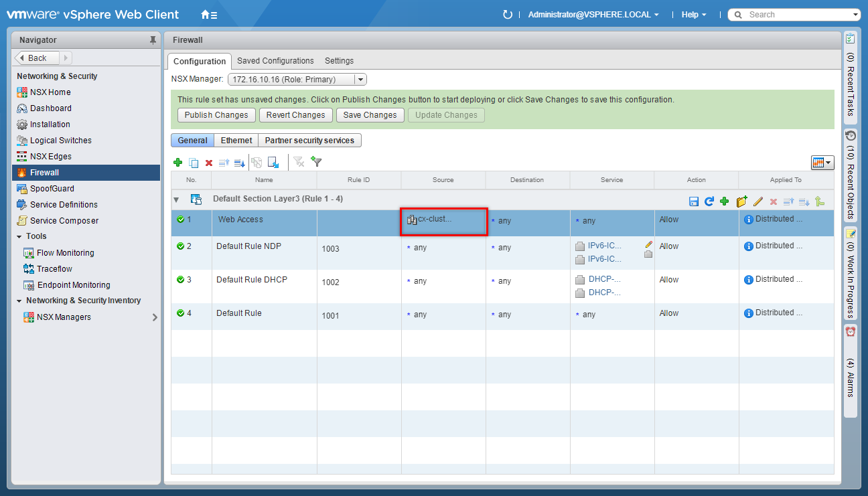Click the red Delete rule X icon
Image resolution: width=868 pixels, height=496 pixels.
[209, 163]
